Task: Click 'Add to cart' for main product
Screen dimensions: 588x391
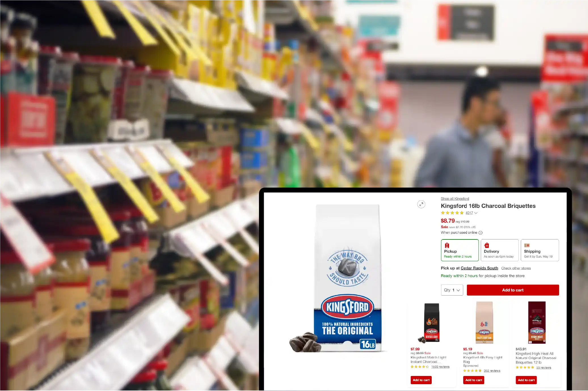Action: tap(513, 290)
